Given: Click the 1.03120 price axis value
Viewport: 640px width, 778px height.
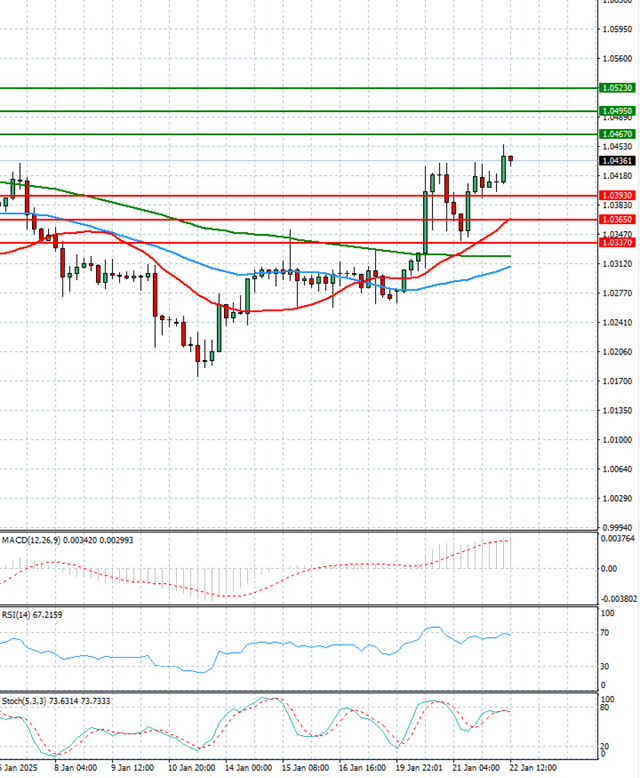Looking at the screenshot, I should click(x=617, y=264).
